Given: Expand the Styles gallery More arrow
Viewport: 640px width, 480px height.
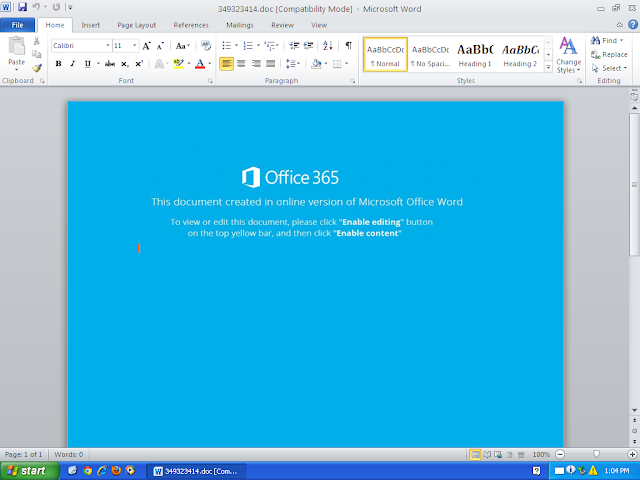Looking at the screenshot, I should [549, 68].
